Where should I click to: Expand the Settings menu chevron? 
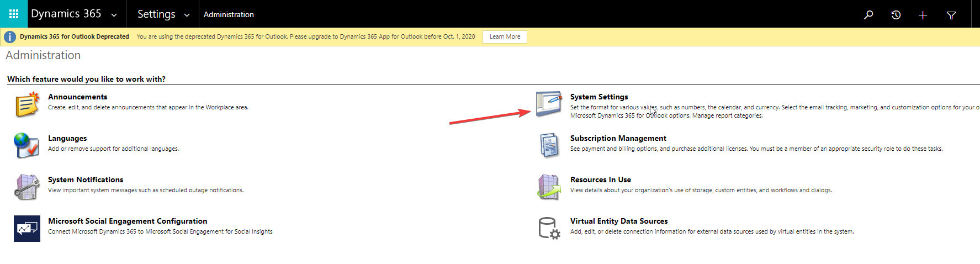(x=187, y=15)
